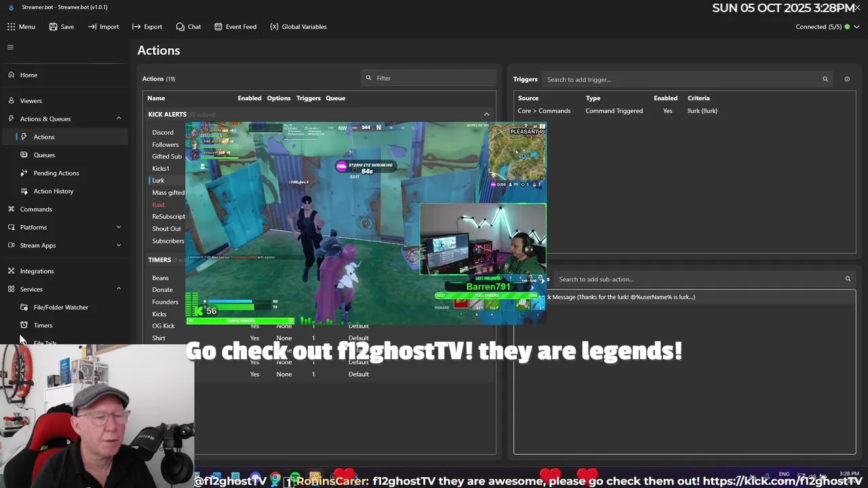
Task: Collapse the Actions & Queues section chevron
Action: [119, 119]
